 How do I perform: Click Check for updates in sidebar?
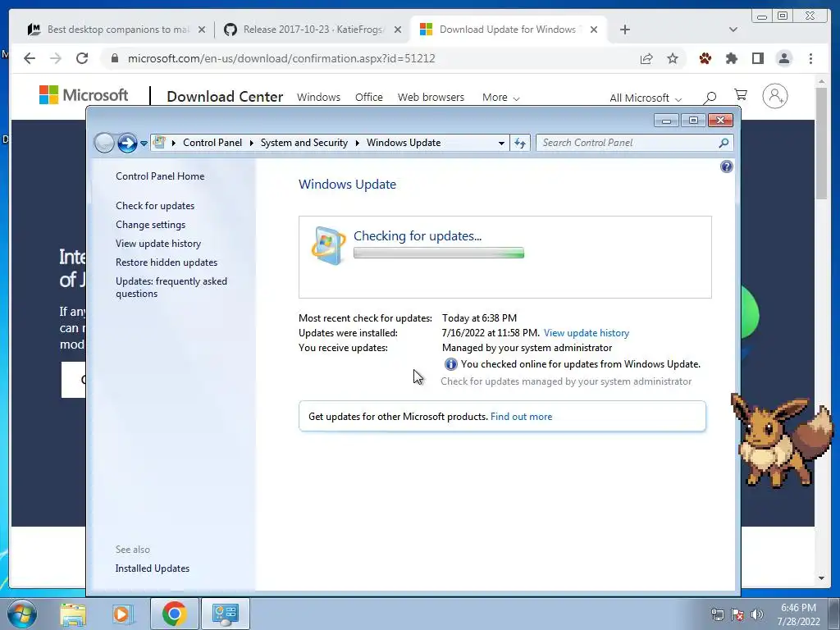pyautogui.click(x=155, y=206)
